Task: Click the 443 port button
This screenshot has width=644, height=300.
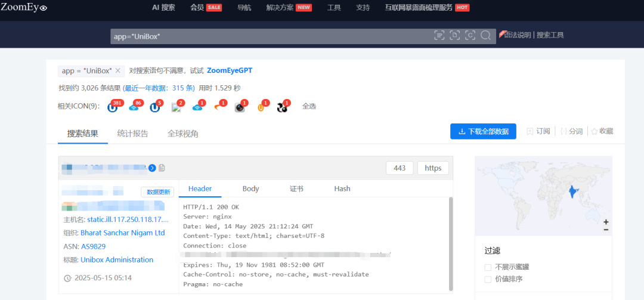Action: point(400,168)
